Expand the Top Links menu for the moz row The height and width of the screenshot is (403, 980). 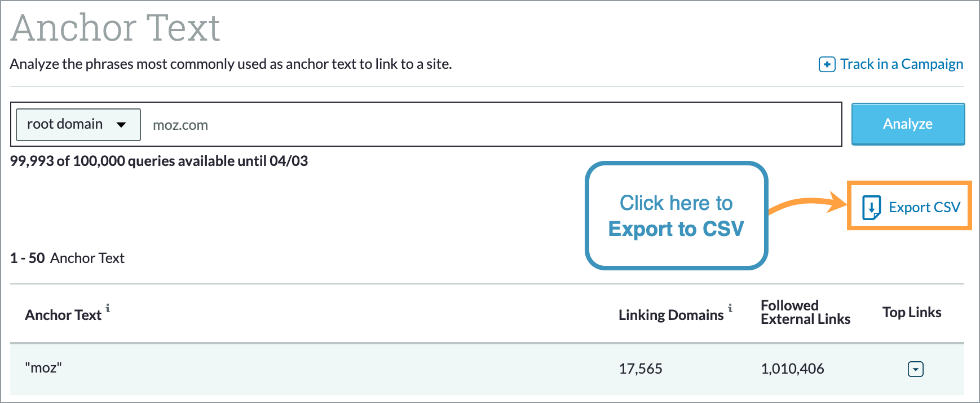(x=916, y=369)
